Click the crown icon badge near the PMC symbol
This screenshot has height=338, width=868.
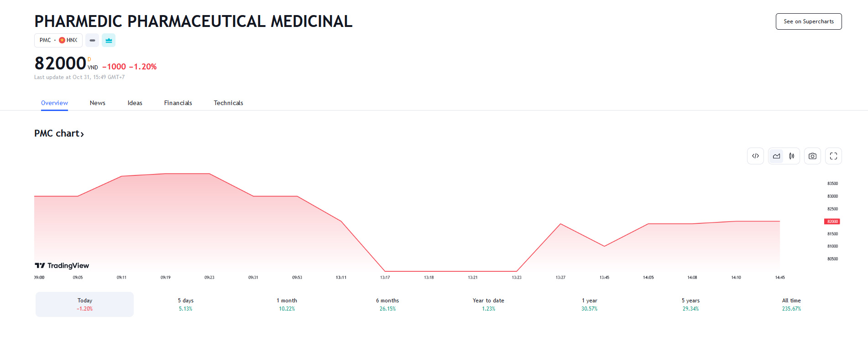point(109,40)
